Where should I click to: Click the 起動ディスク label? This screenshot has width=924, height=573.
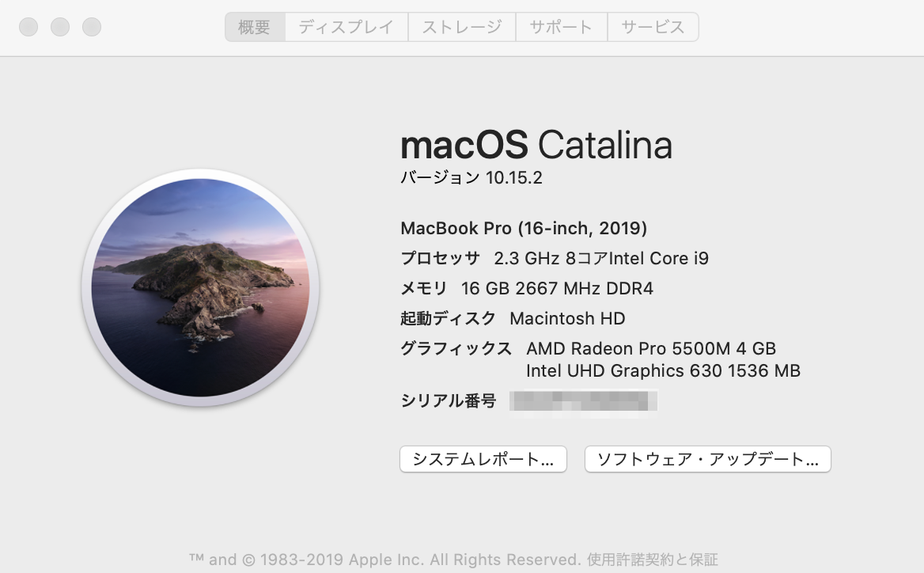click(448, 318)
